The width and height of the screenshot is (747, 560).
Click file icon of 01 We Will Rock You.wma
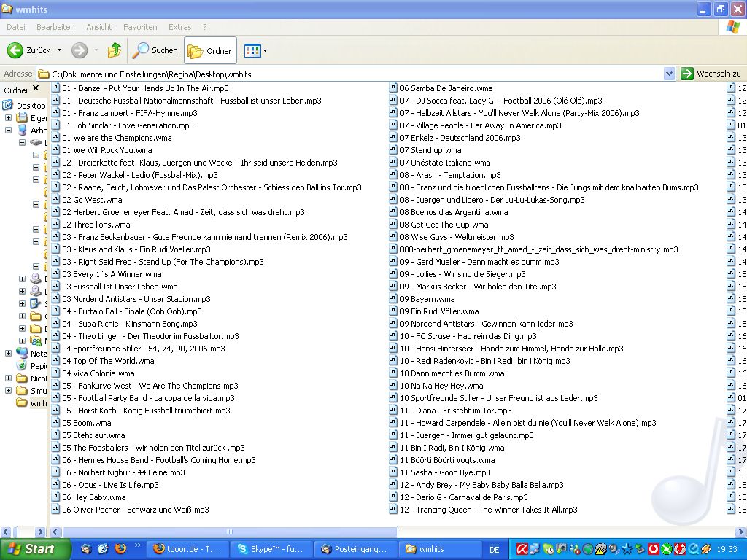click(55, 150)
